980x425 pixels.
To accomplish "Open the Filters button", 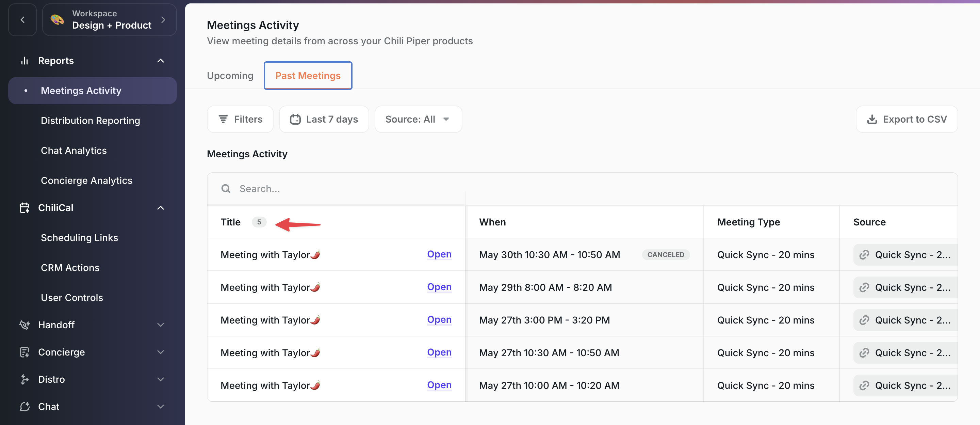I will click(240, 119).
